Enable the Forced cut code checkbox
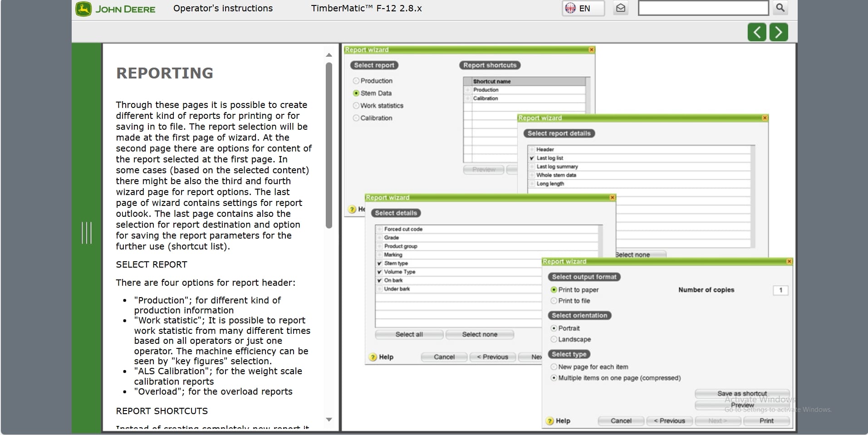The height and width of the screenshot is (435, 868). point(379,229)
